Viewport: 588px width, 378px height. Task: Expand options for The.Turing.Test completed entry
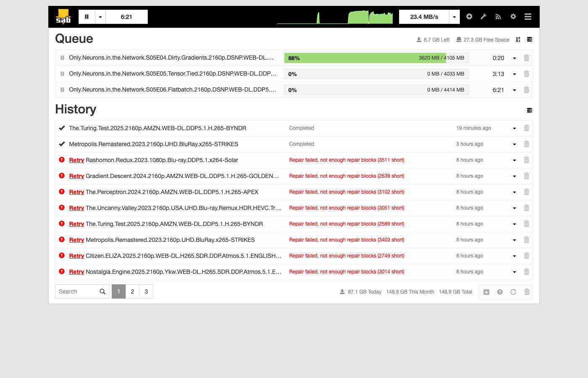pos(514,128)
